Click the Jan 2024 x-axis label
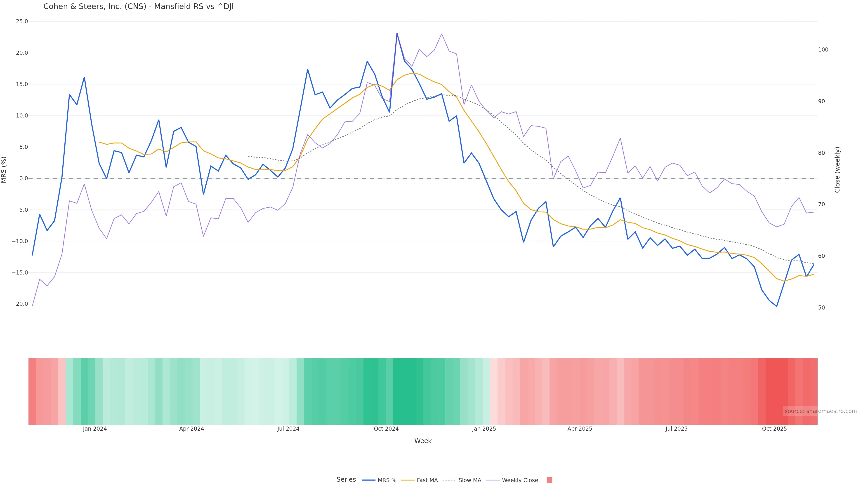868x488 pixels. [x=95, y=429]
